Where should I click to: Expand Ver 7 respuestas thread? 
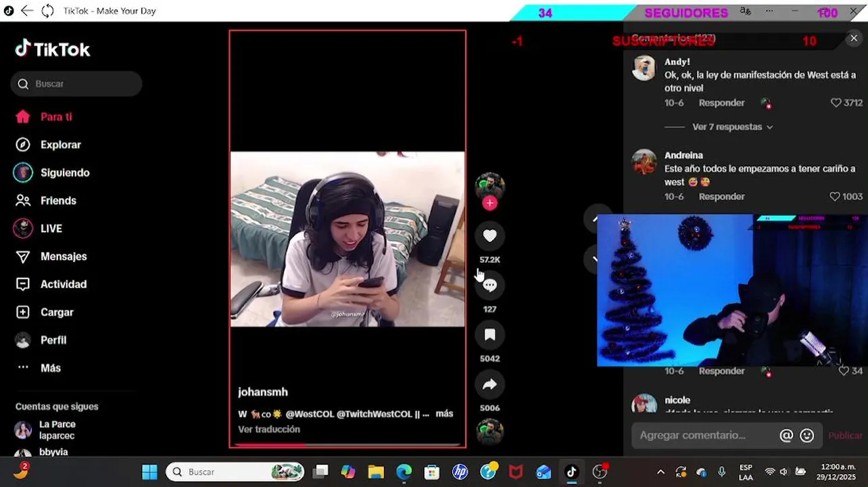732,126
